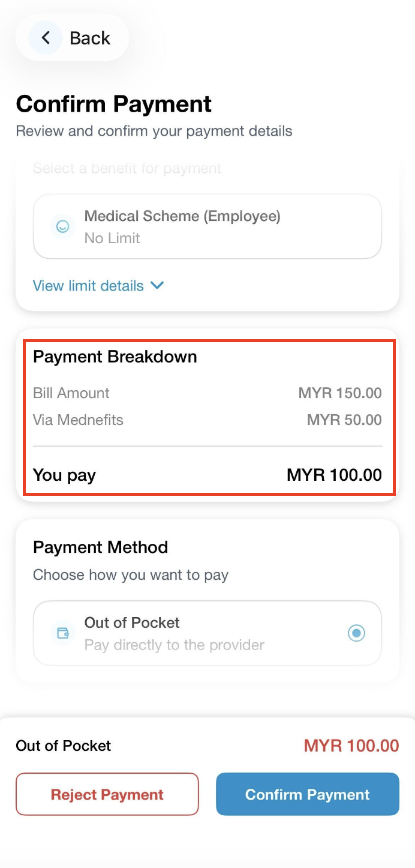Open the "View limit details" link

pos(88,286)
